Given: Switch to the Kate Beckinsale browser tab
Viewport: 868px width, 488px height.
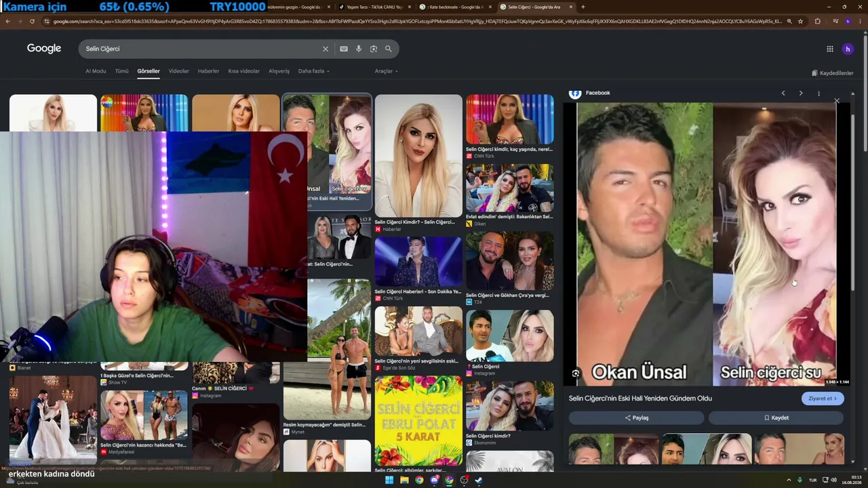Looking at the screenshot, I should point(456,7).
